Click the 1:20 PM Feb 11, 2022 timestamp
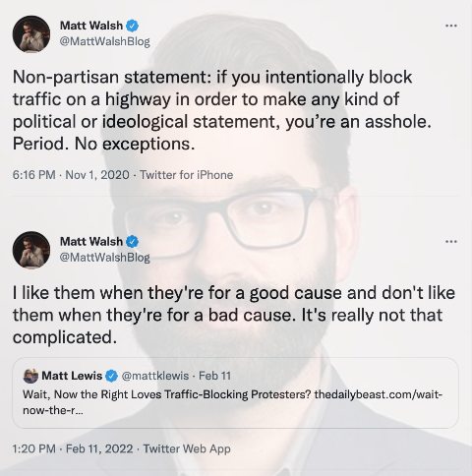This screenshot has height=476, width=472. 73,448
